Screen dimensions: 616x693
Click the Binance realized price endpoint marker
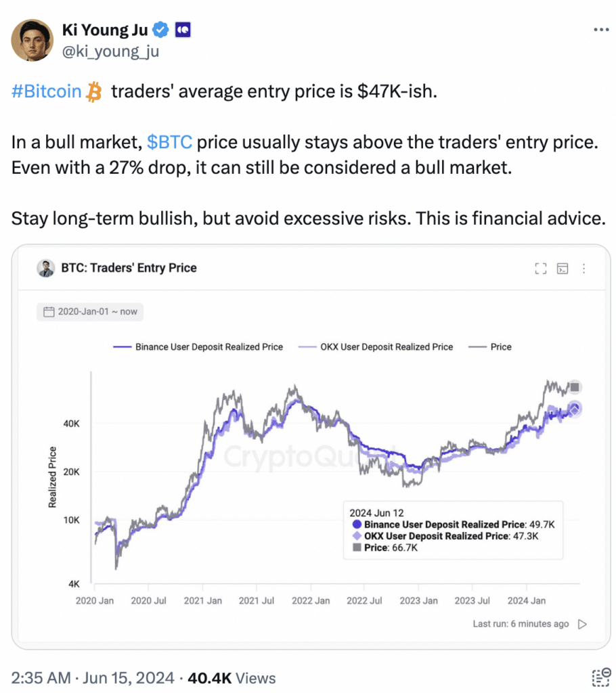point(575,409)
